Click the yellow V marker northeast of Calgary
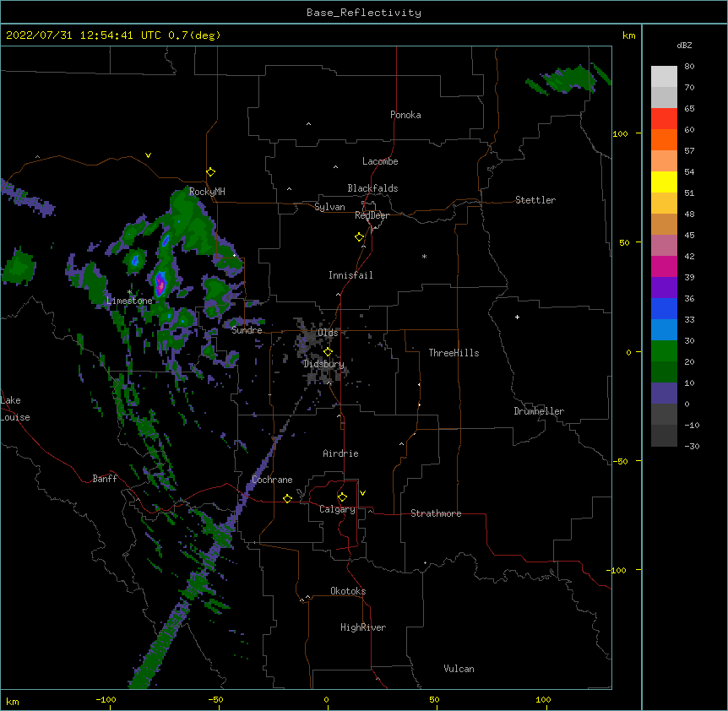Image resolution: width=728 pixels, height=711 pixels. point(362,493)
